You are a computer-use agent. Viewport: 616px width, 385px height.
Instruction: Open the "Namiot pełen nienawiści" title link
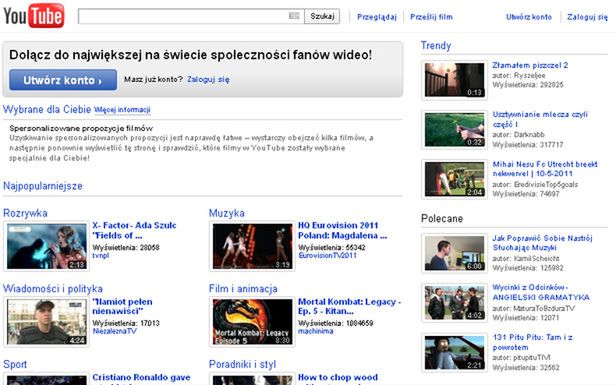[122, 306]
